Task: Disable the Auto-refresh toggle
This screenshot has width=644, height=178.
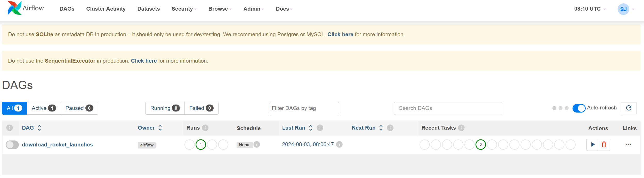Action: pos(579,108)
